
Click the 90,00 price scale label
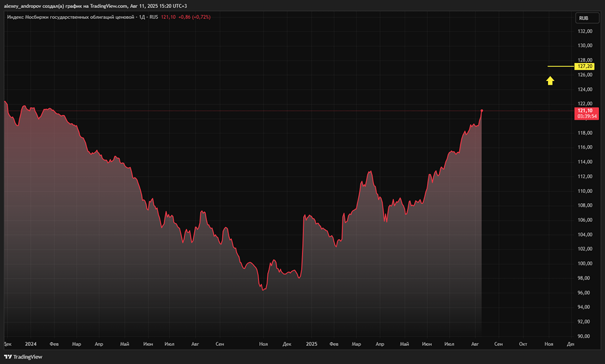(584, 336)
